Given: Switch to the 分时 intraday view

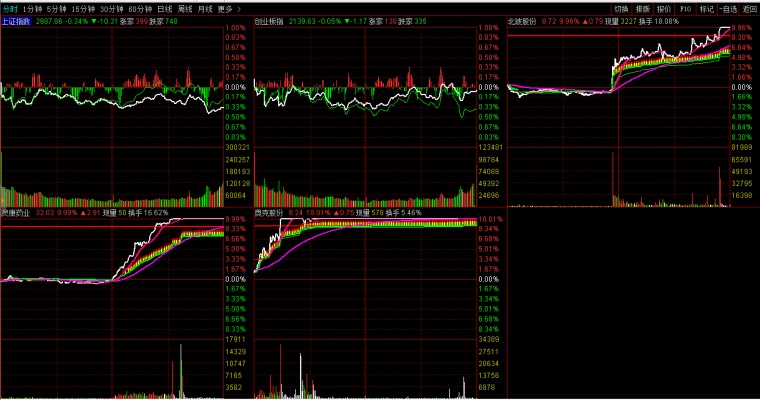Looking at the screenshot, I should click(x=11, y=9).
